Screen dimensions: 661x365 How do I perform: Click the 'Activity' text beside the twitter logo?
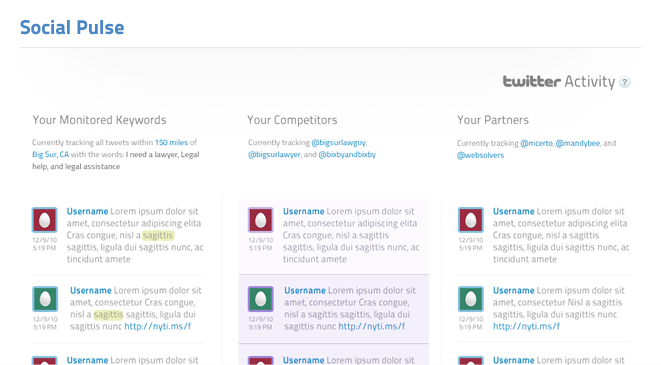coord(590,82)
